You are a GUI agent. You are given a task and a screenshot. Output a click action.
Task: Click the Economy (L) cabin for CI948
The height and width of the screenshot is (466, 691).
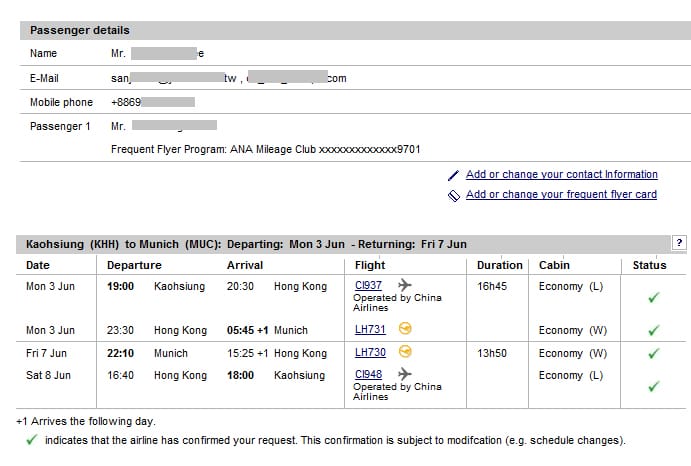click(x=571, y=376)
